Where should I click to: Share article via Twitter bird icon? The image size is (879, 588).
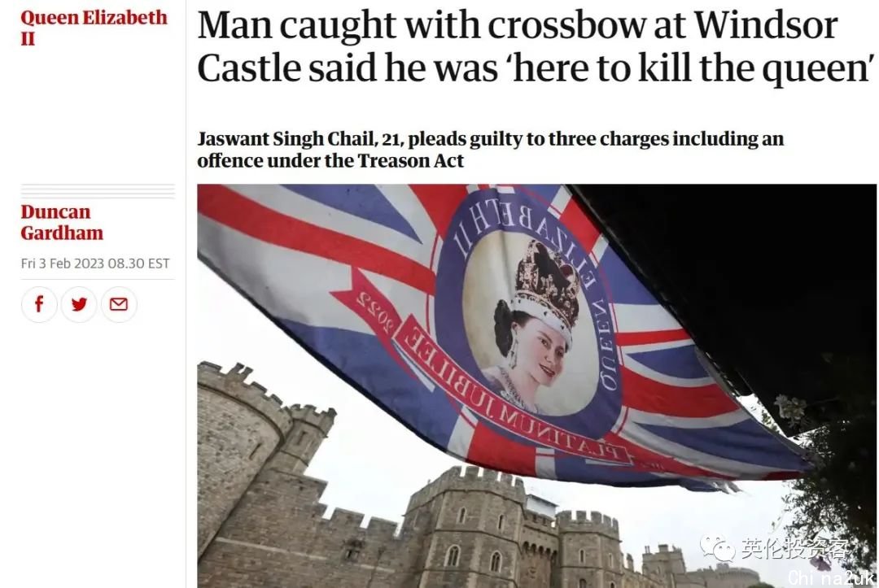(x=79, y=304)
